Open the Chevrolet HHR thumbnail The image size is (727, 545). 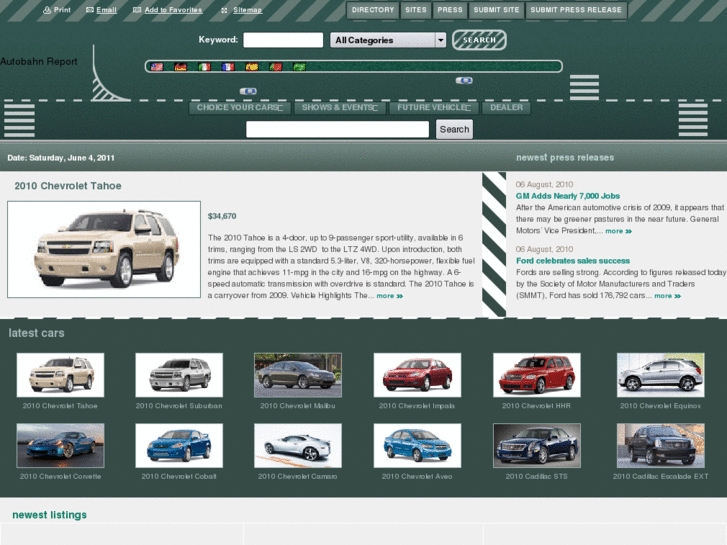[537, 375]
